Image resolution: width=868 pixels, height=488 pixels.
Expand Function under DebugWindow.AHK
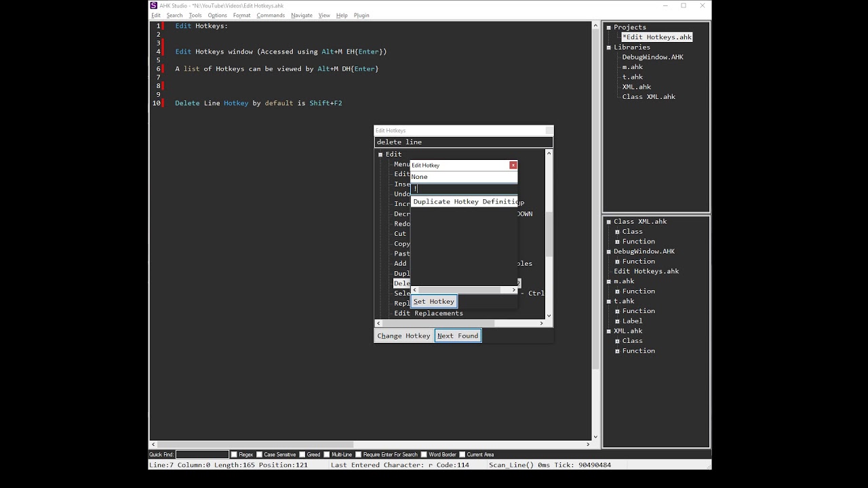[617, 262]
